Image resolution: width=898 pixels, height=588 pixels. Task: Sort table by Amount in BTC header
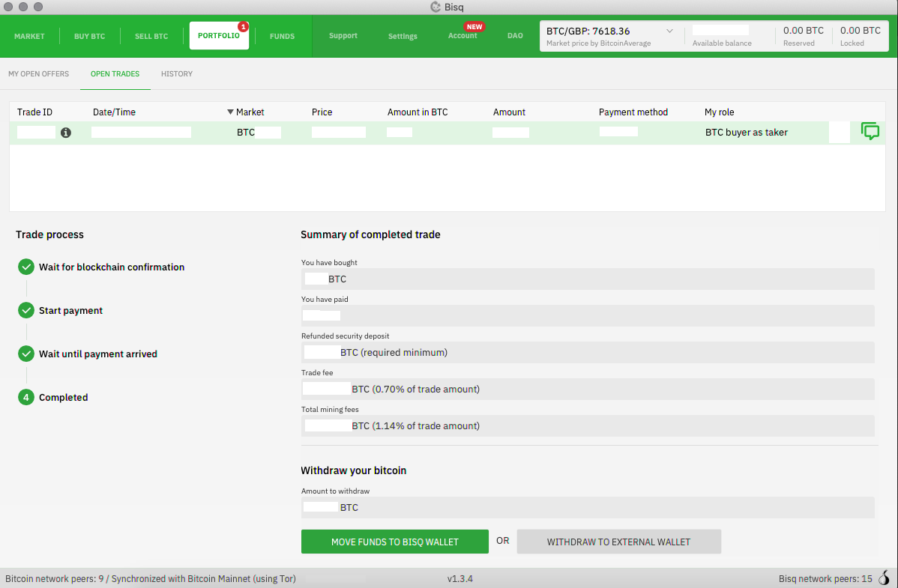pos(418,112)
